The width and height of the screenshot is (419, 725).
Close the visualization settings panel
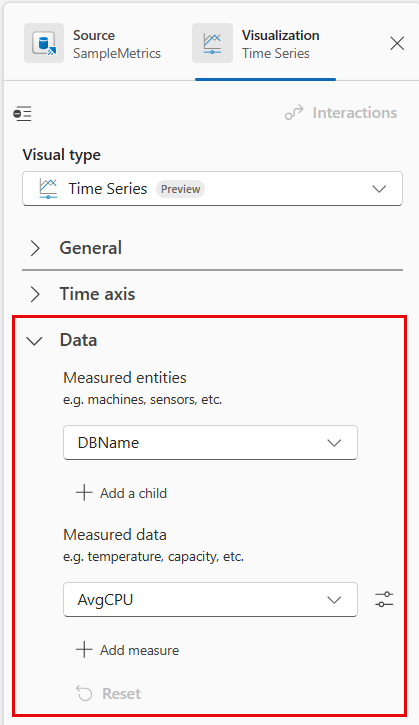(x=397, y=43)
